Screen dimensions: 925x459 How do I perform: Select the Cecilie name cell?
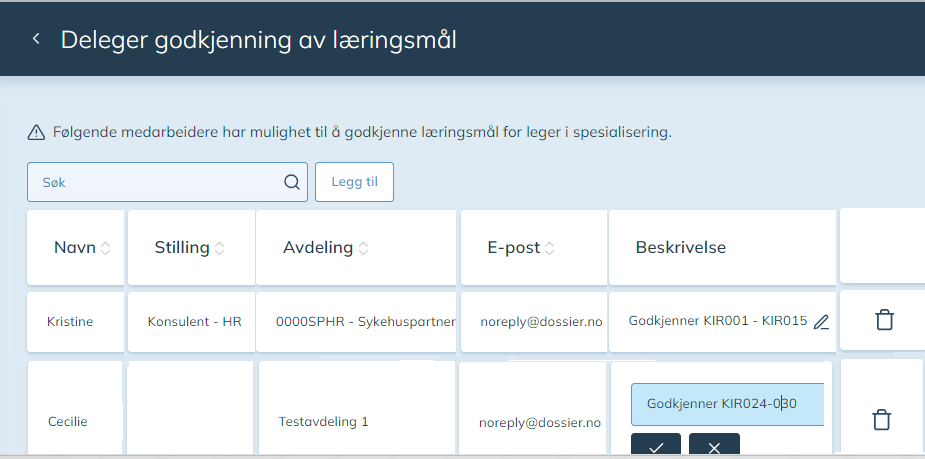(x=68, y=421)
